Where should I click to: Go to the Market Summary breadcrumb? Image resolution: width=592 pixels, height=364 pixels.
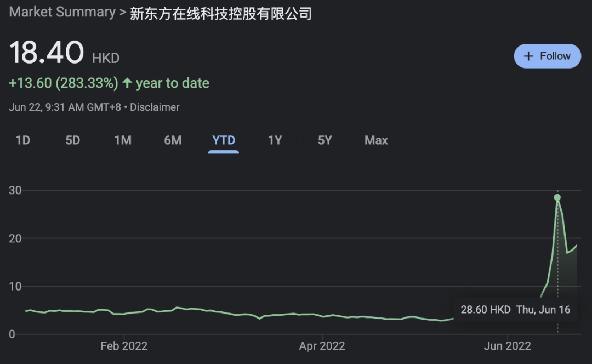click(x=62, y=13)
